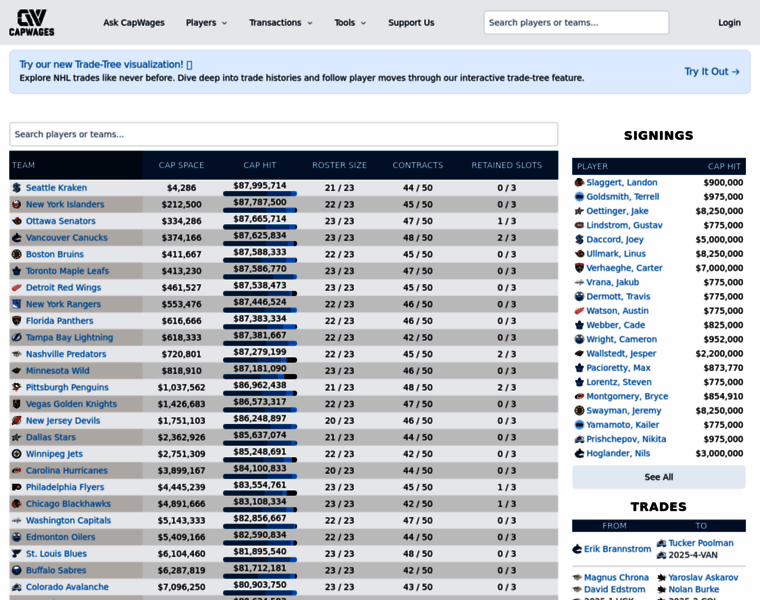The height and width of the screenshot is (600, 760).
Task: Open Ask CapWages page
Action: pyautogui.click(x=134, y=23)
